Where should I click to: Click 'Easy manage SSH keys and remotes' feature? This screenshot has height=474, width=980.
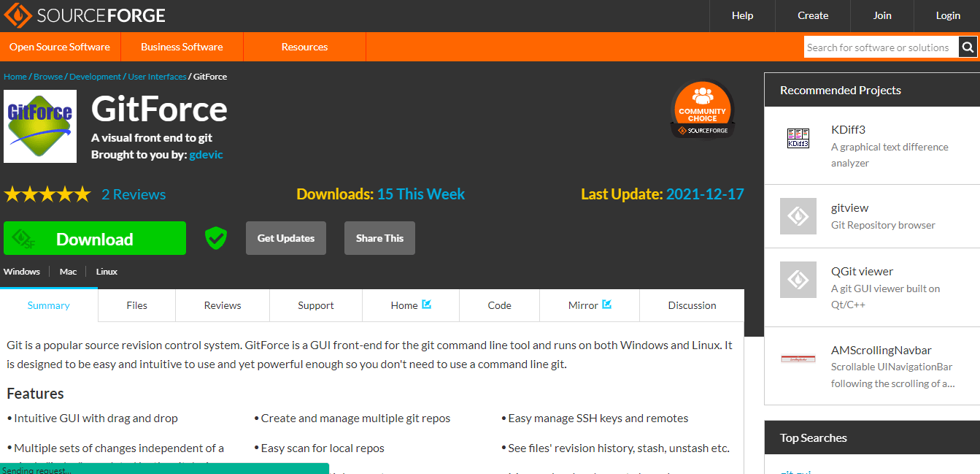[598, 418]
